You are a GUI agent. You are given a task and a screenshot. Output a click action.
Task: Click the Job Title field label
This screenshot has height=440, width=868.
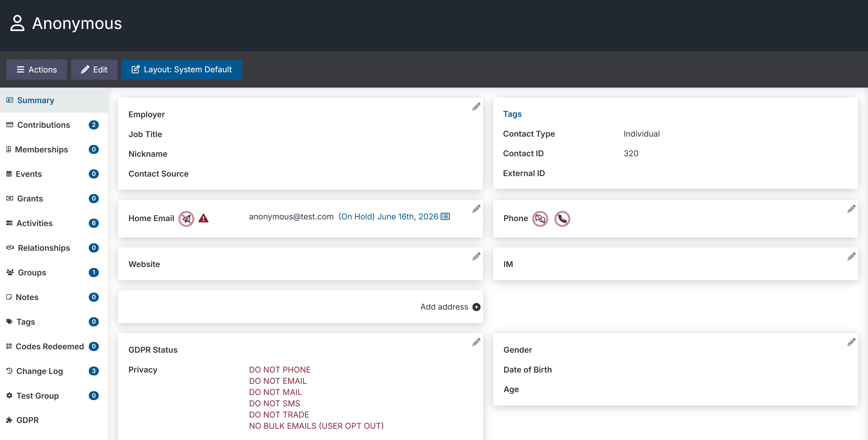coord(145,134)
